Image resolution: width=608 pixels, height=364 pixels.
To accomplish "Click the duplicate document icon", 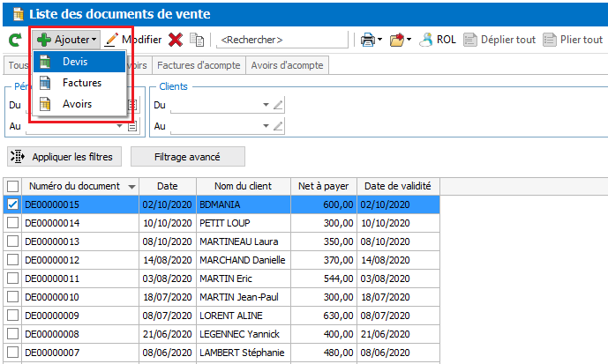I will (197, 40).
